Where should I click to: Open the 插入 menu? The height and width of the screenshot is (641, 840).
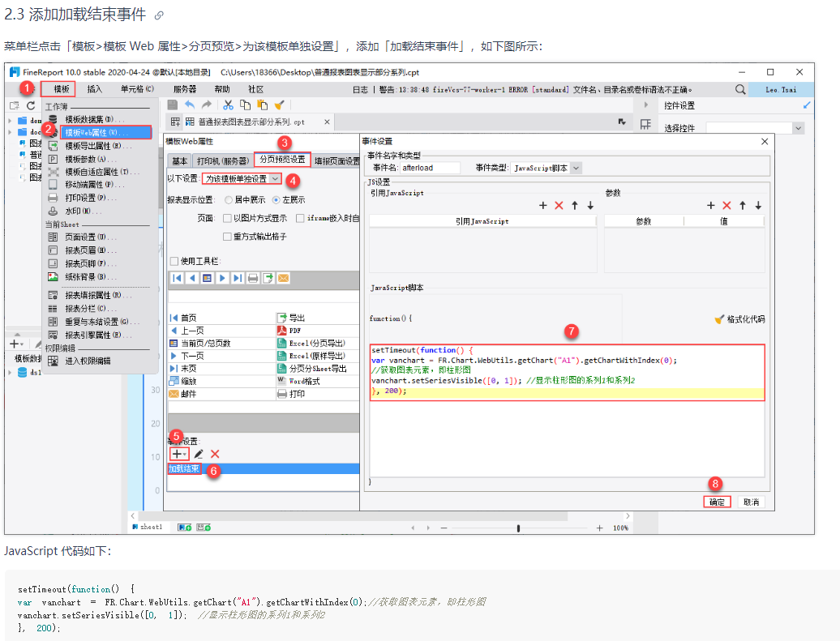click(94, 89)
